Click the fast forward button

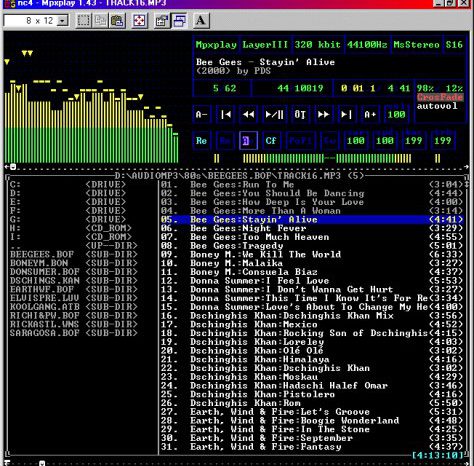[323, 115]
